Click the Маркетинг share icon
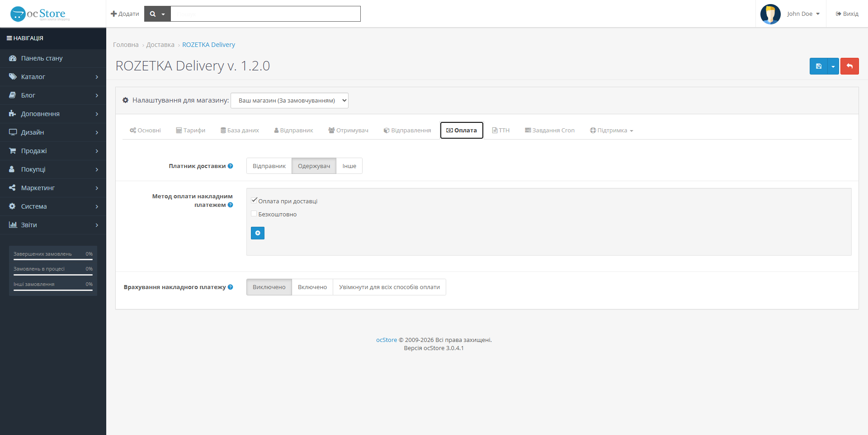This screenshot has height=435, width=868. 12,188
